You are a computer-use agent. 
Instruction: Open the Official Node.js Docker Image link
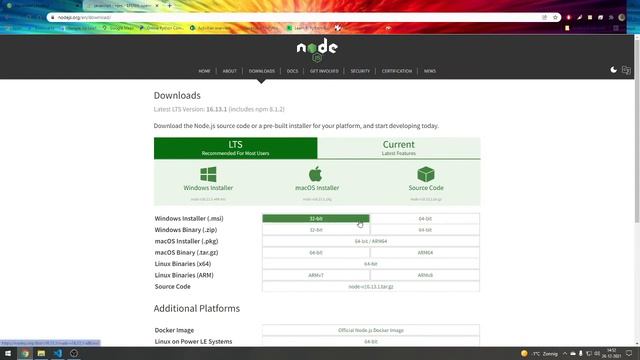[371, 330]
